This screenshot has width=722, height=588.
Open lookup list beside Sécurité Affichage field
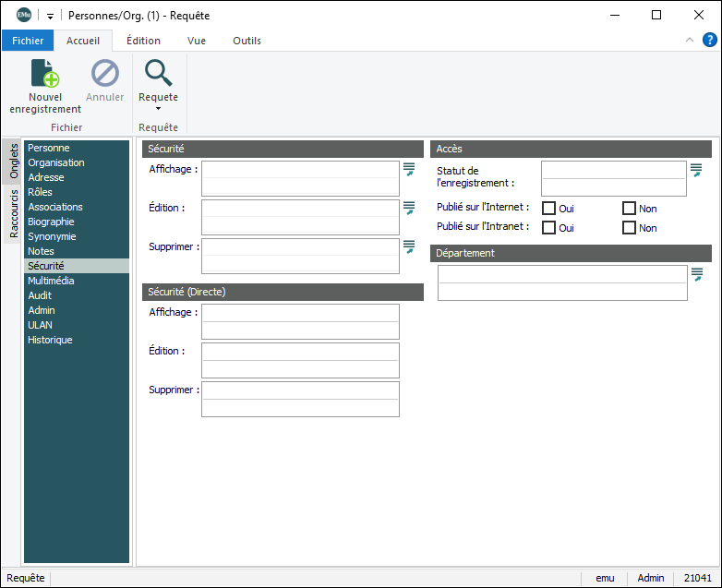(409, 169)
